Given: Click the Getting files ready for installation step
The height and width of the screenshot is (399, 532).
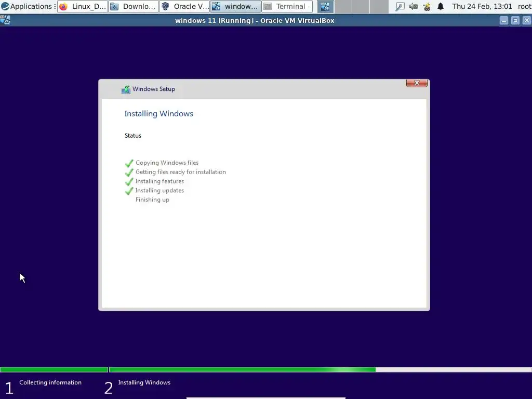Looking at the screenshot, I should click(180, 172).
